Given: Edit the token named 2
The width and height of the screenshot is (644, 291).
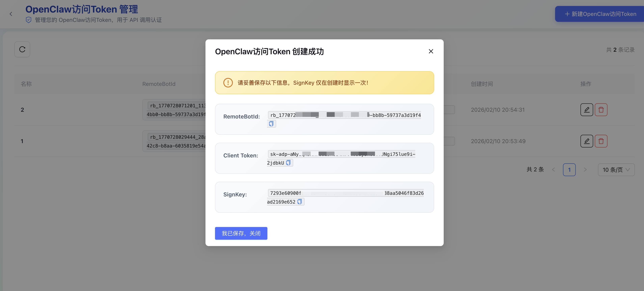Looking at the screenshot, I should coord(586,110).
